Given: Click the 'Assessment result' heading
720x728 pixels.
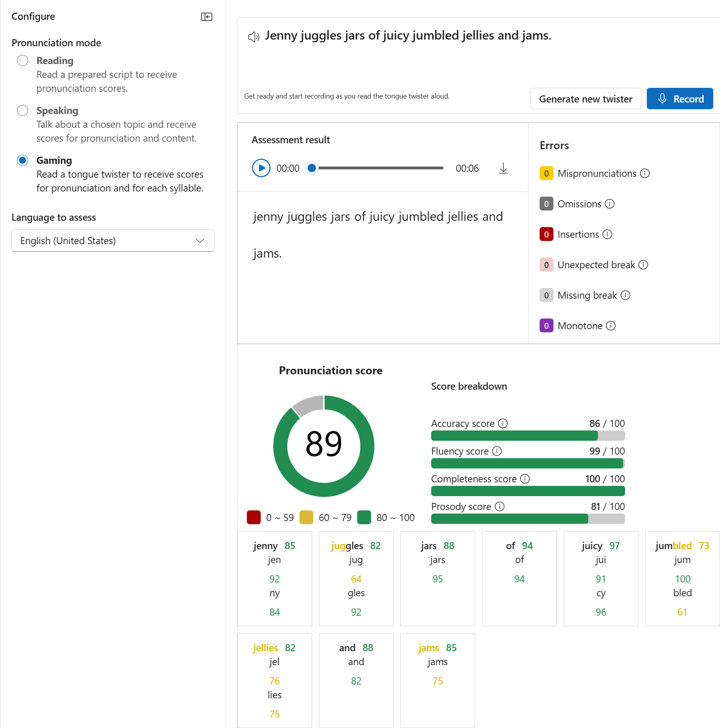Looking at the screenshot, I should point(291,140).
